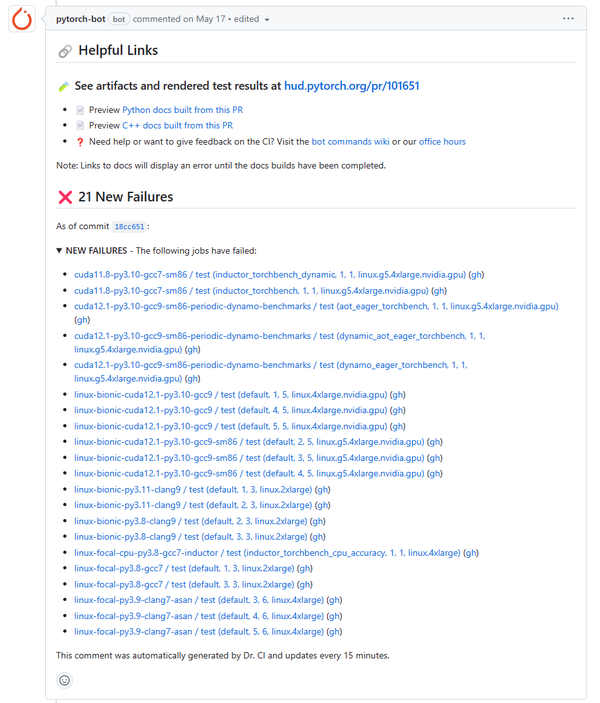Open inductor_torchbench_dynamic cuda11.8 failed job
Image resolution: width=600 pixels, height=703 pixels.
pyautogui.click(x=270, y=275)
